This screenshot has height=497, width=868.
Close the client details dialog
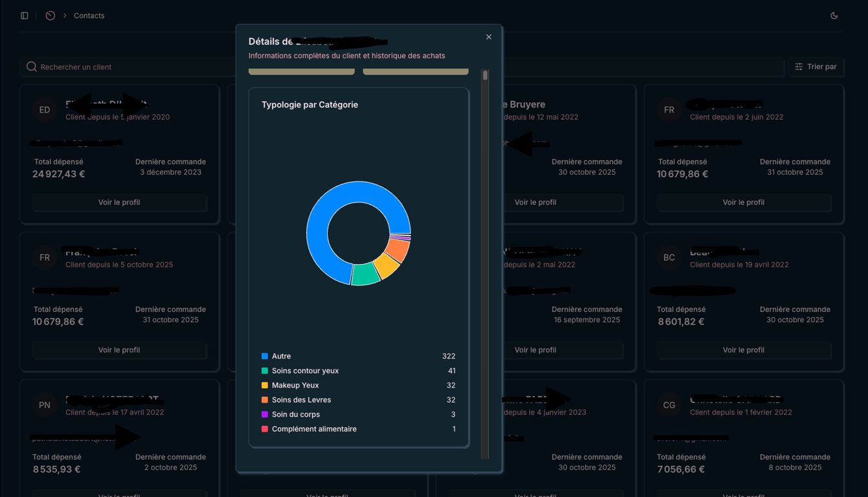(489, 37)
